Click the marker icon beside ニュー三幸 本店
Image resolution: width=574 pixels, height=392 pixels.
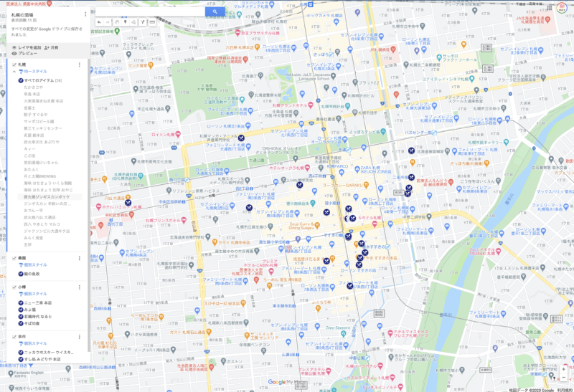click(x=21, y=302)
